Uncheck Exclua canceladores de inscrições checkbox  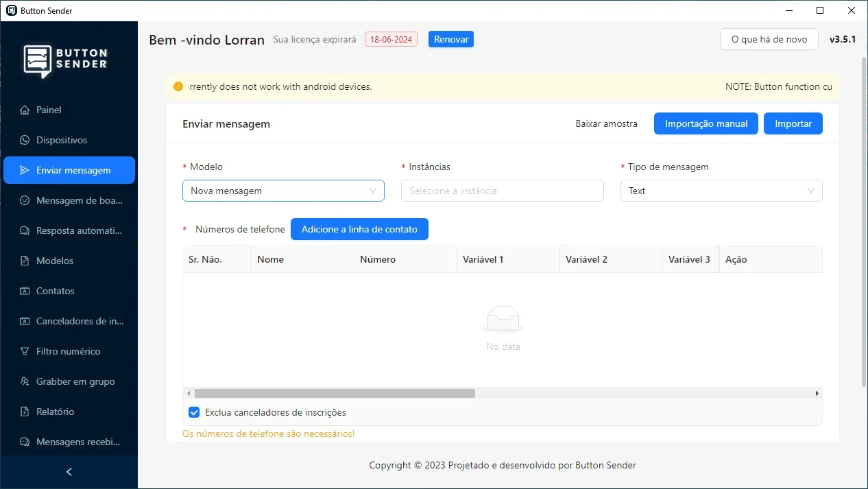pyautogui.click(x=194, y=412)
